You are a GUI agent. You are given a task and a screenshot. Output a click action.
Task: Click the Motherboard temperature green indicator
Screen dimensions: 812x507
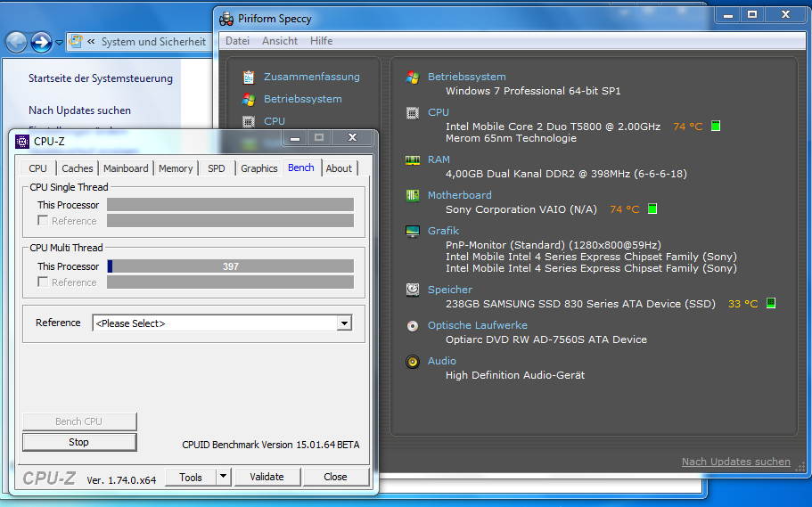click(652, 209)
